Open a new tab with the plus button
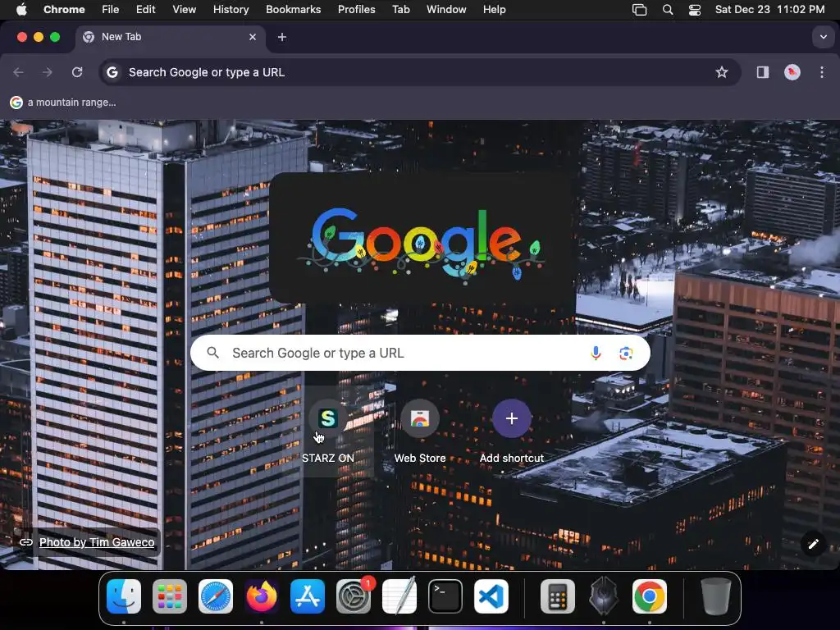Image resolution: width=840 pixels, height=630 pixels. (282, 37)
